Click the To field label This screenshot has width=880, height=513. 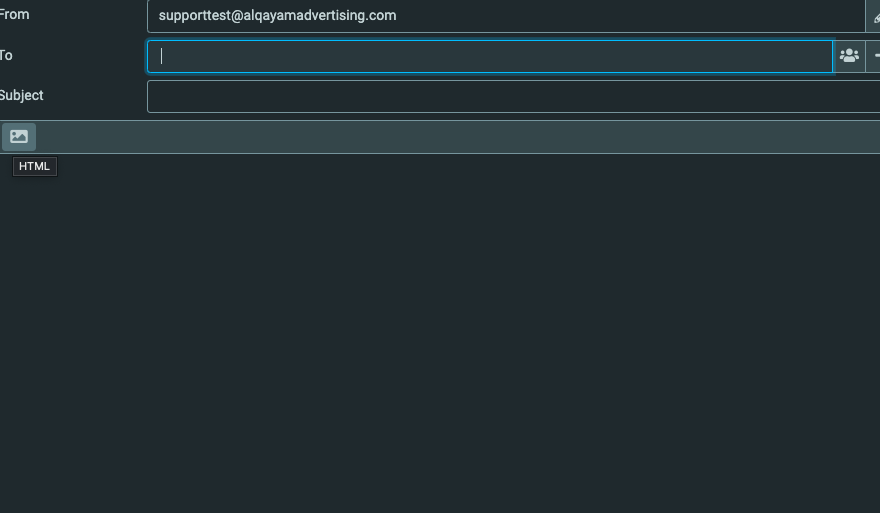(x=6, y=56)
